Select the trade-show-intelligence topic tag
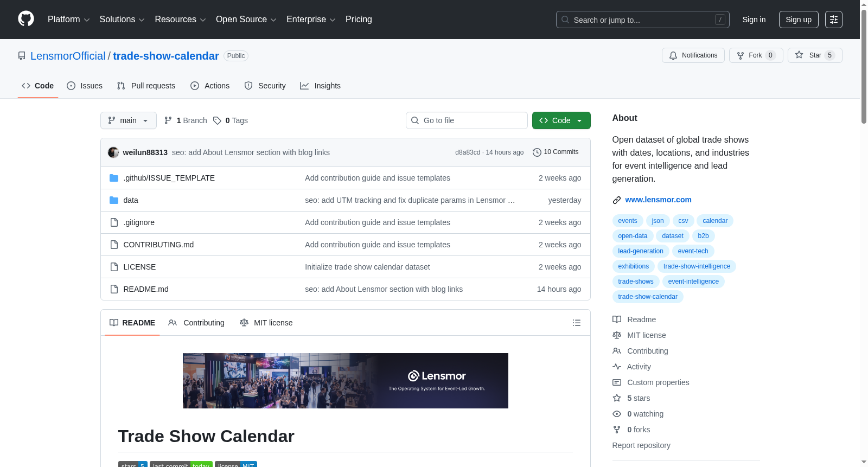This screenshot has width=868, height=467. 697,266
